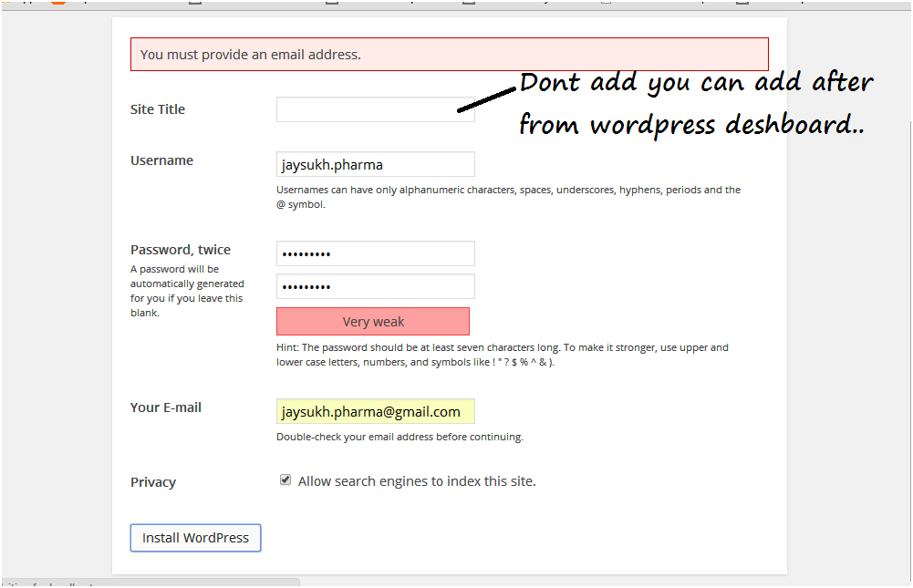
Task: Click 'Allow search engines to index this site' text
Action: pos(417,481)
